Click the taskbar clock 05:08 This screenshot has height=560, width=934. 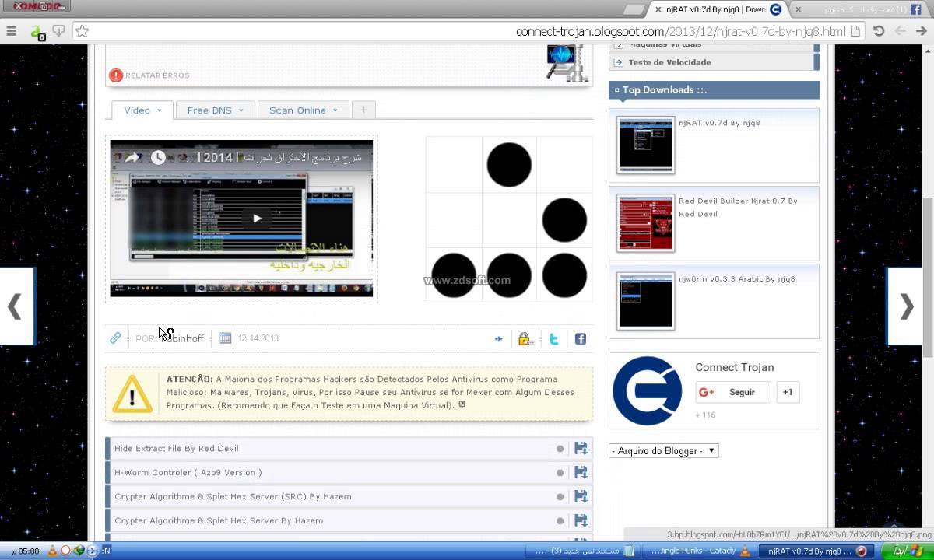click(x=26, y=551)
